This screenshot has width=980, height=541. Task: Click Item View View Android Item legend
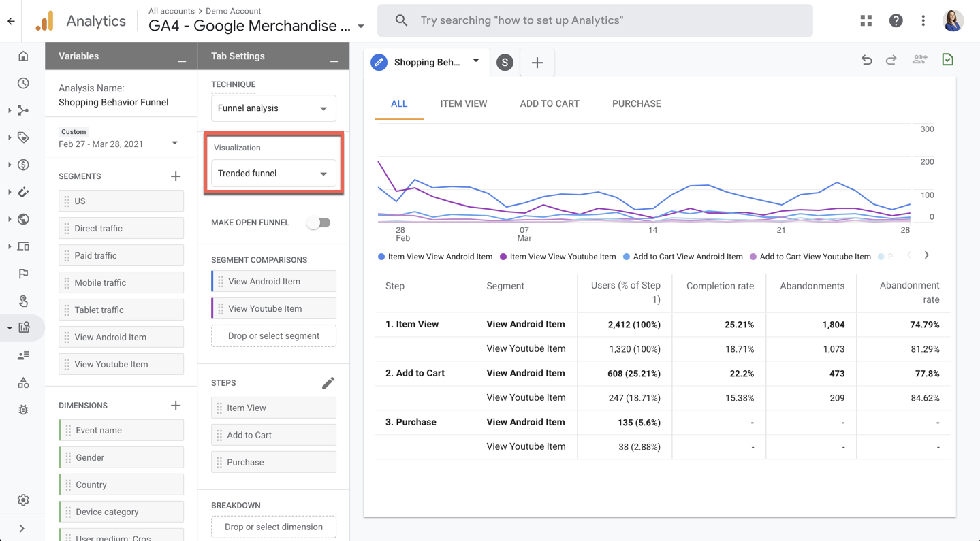point(435,257)
